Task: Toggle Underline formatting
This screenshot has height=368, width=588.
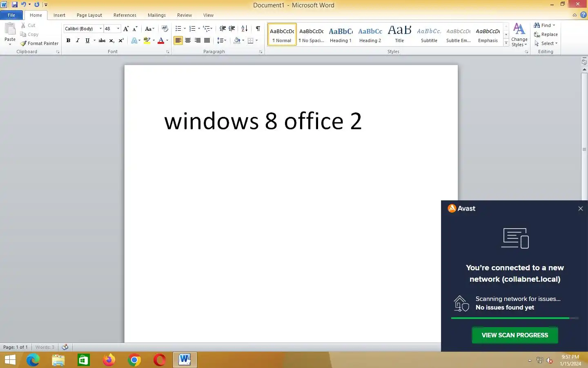Action: point(87,40)
